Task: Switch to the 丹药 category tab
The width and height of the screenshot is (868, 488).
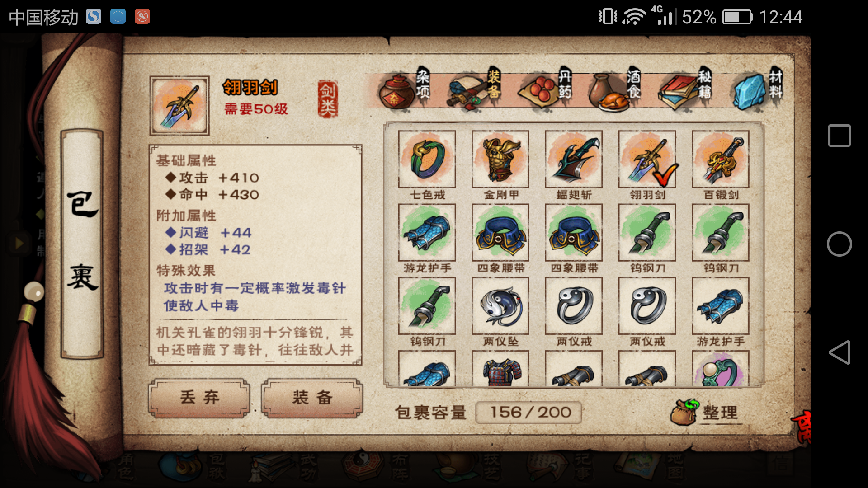Action: [546, 89]
